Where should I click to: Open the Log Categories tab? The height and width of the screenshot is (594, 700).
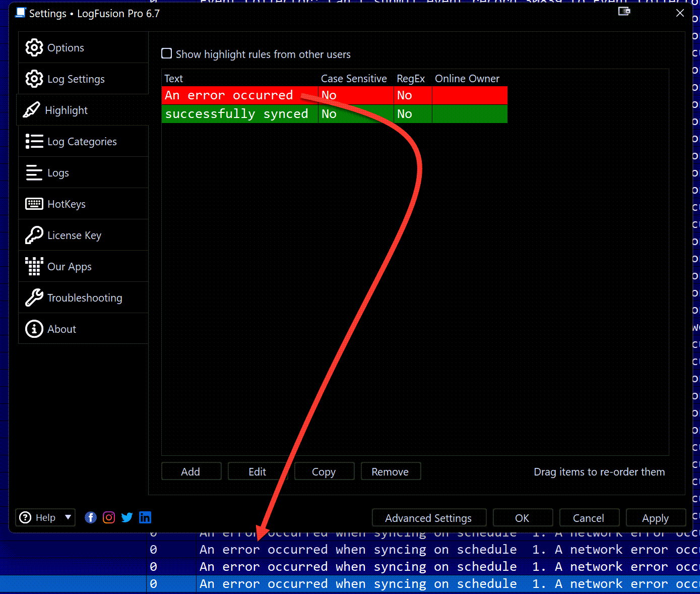[x=82, y=142]
